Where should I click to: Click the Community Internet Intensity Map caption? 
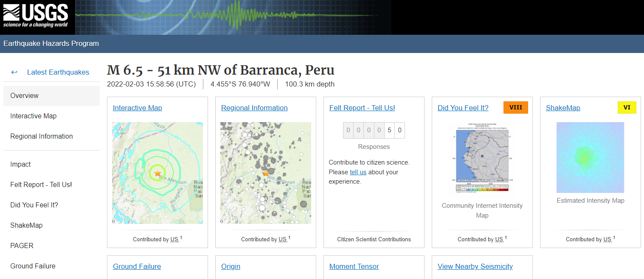[482, 210]
